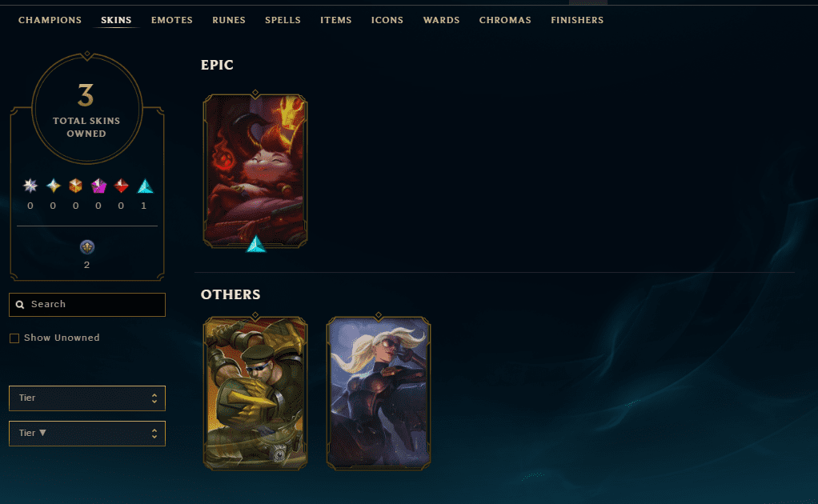The image size is (818, 504).
Task: Click the Search input field
Action: click(87, 304)
